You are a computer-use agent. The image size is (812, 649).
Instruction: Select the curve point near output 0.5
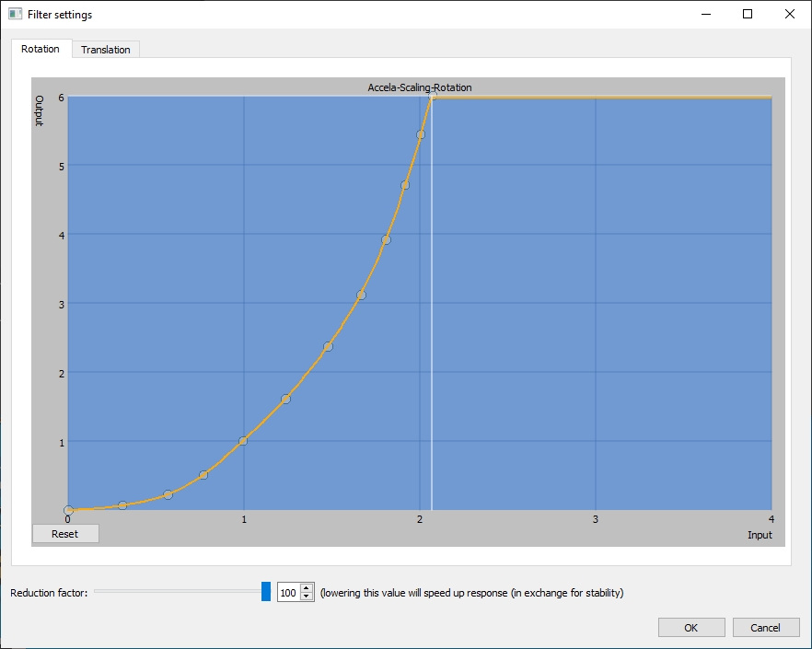(203, 475)
